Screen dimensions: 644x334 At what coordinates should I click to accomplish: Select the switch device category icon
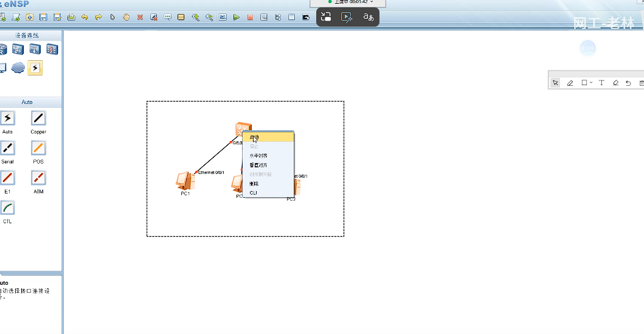click(x=18, y=49)
